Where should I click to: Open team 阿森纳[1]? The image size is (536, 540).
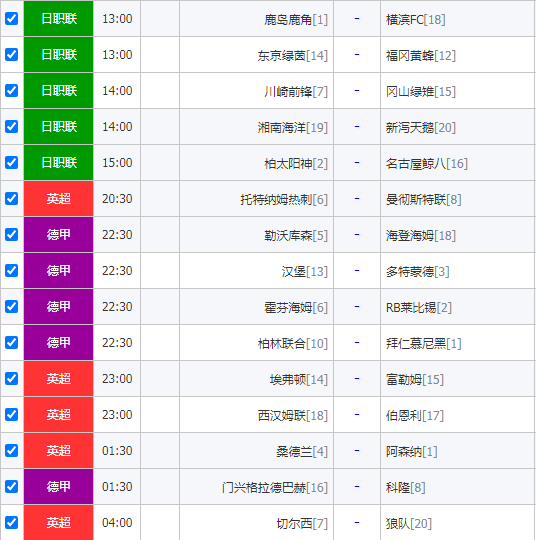[412, 451]
